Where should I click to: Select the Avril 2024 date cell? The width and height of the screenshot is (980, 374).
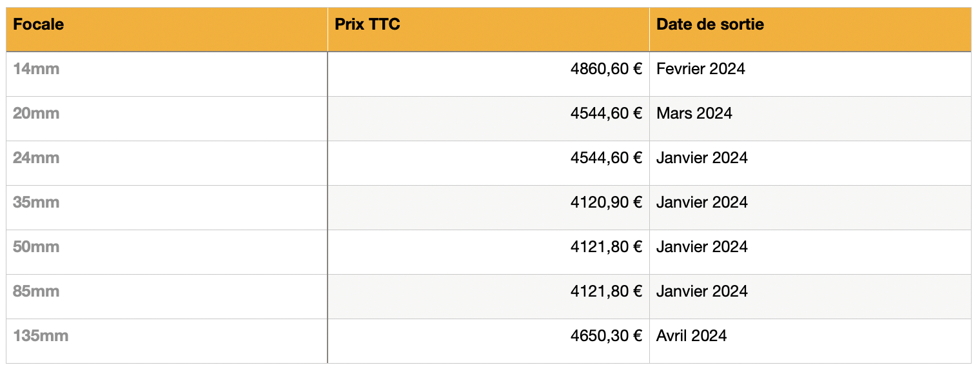692,336
